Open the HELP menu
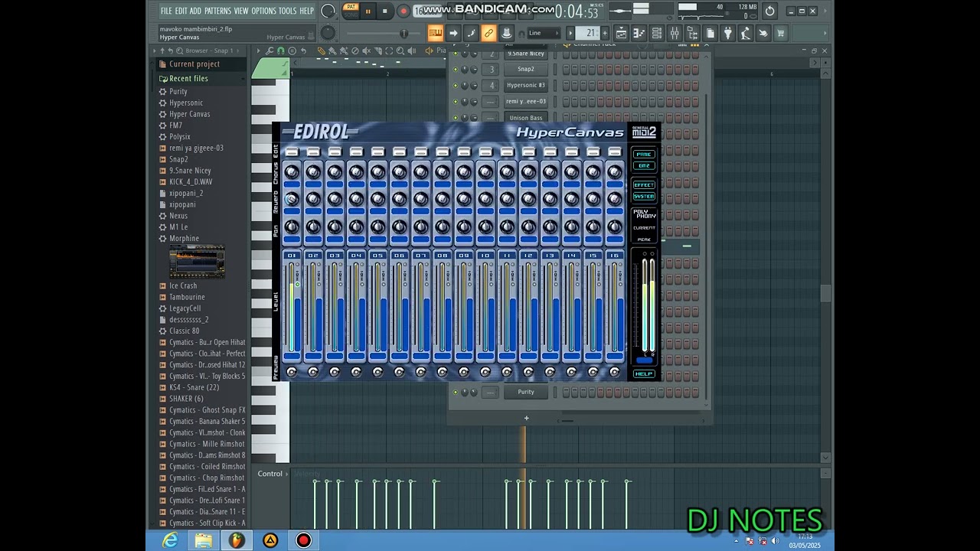 [x=306, y=11]
